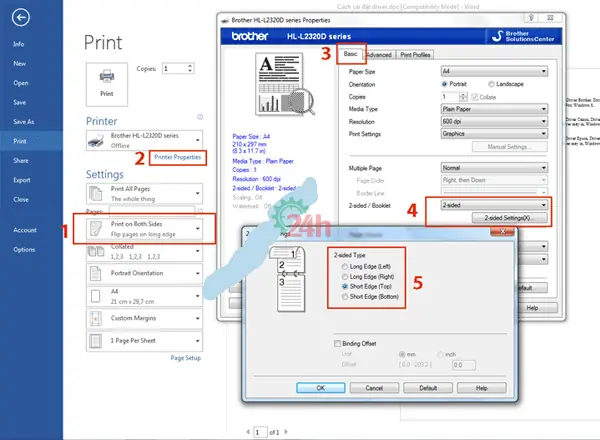Go back using the circled arrow icon
600x440 pixels.
21,17
